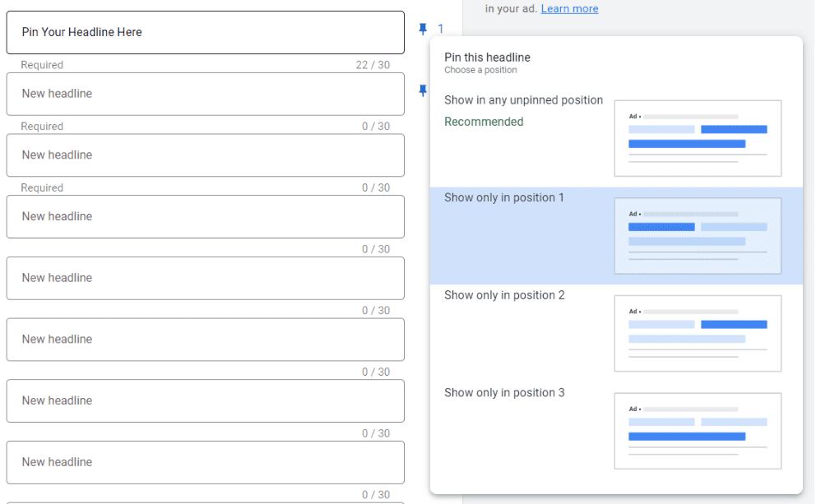Click the Ad label in the unpinned position preview
816x504 pixels.
click(633, 116)
